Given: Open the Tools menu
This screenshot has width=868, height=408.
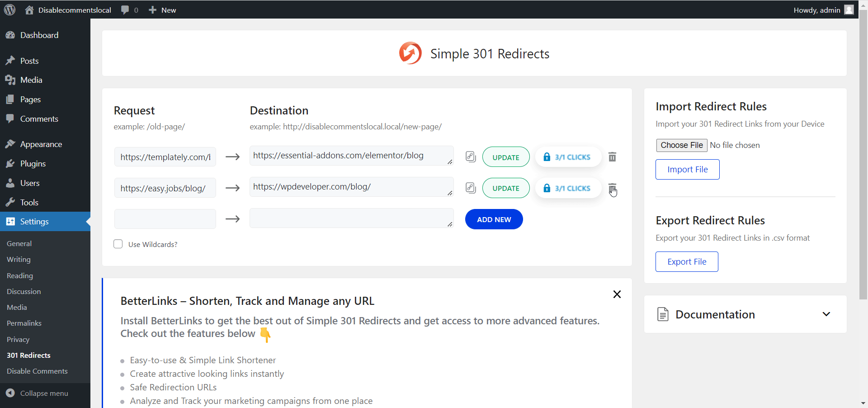Looking at the screenshot, I should 45,203.
